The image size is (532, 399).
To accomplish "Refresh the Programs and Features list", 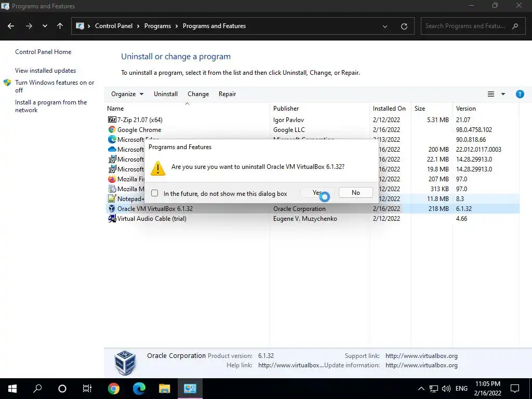I will pyautogui.click(x=404, y=26).
